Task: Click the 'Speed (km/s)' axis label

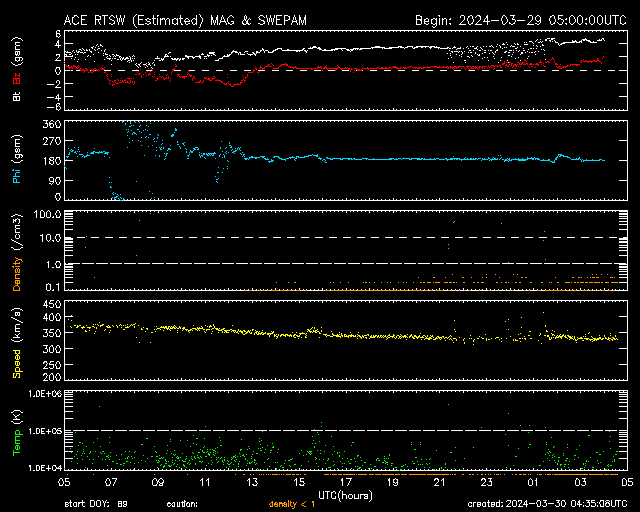Action: pyautogui.click(x=17, y=343)
